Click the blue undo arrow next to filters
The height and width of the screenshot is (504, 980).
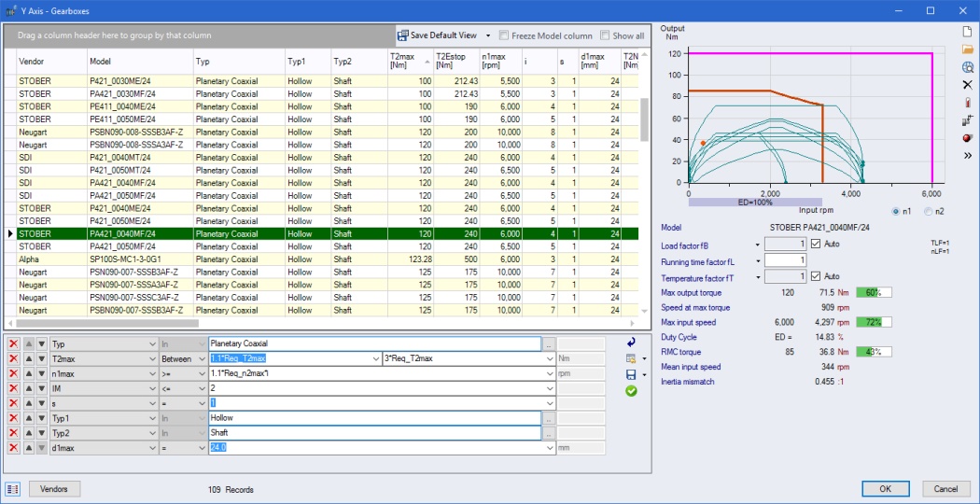(632, 343)
